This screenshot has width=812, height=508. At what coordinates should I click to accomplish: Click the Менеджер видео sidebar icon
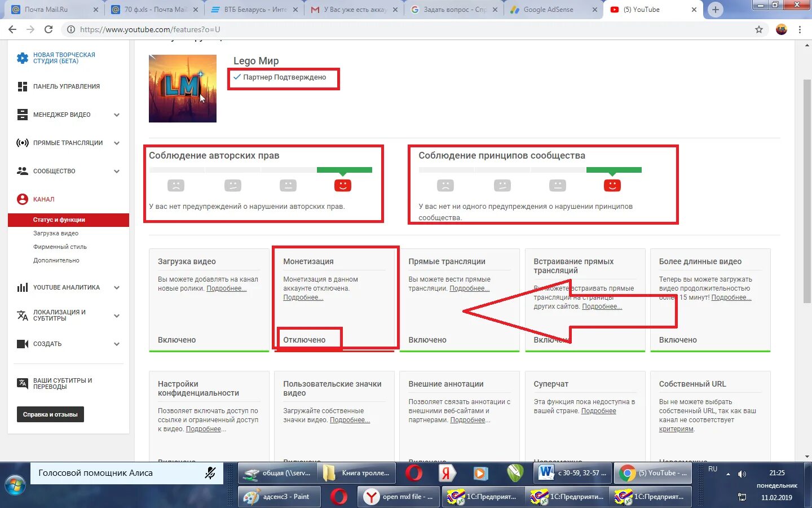tap(23, 115)
